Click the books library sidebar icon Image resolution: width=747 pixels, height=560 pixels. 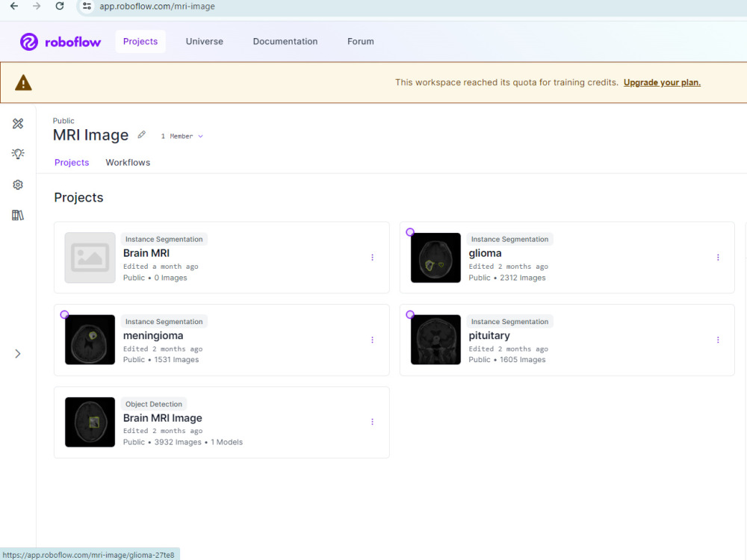[18, 215]
